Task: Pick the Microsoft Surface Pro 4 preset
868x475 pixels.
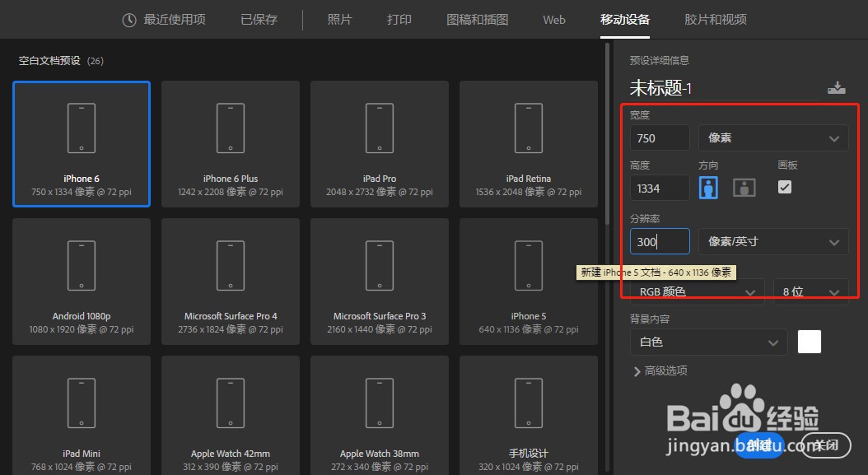Action: (x=231, y=282)
